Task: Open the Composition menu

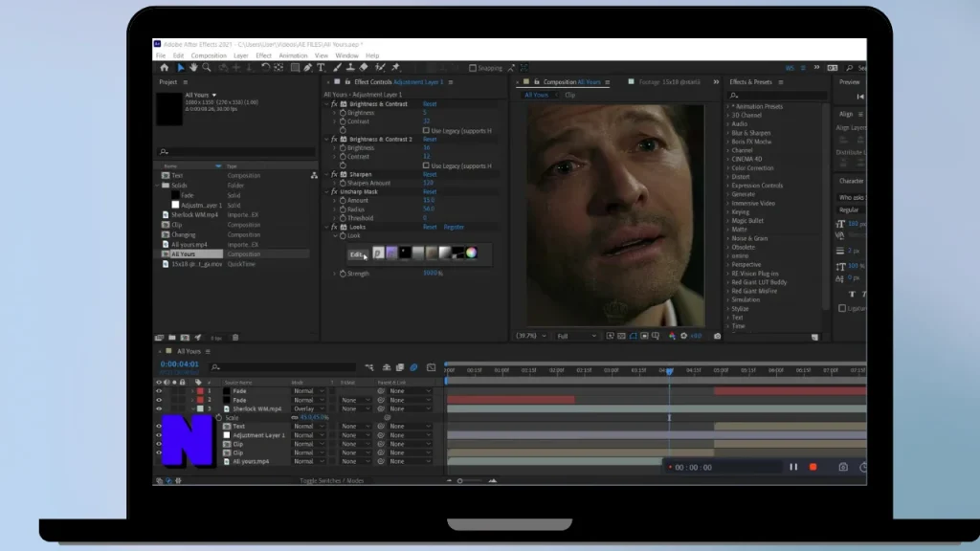Action: tap(208, 55)
